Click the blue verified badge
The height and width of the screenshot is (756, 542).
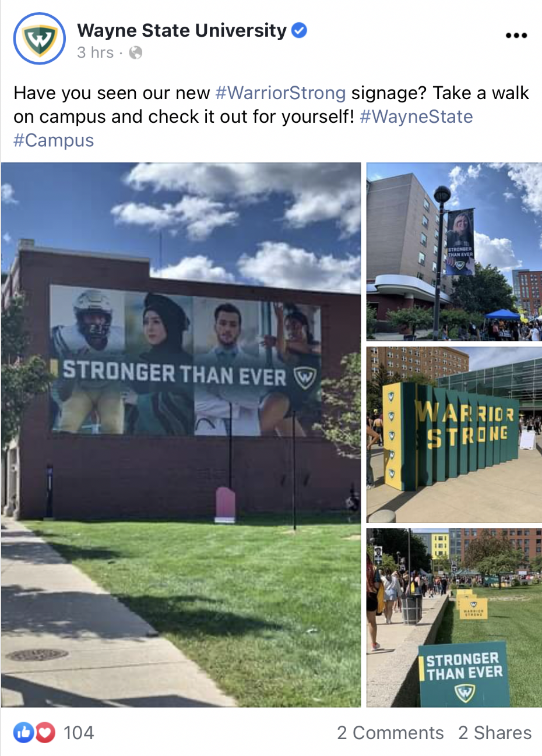point(299,30)
